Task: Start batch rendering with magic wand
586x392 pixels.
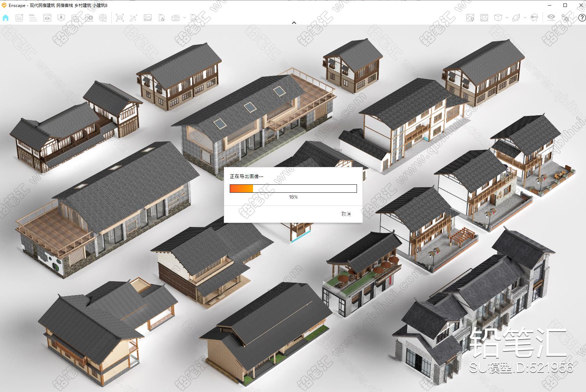Action: 133,18
